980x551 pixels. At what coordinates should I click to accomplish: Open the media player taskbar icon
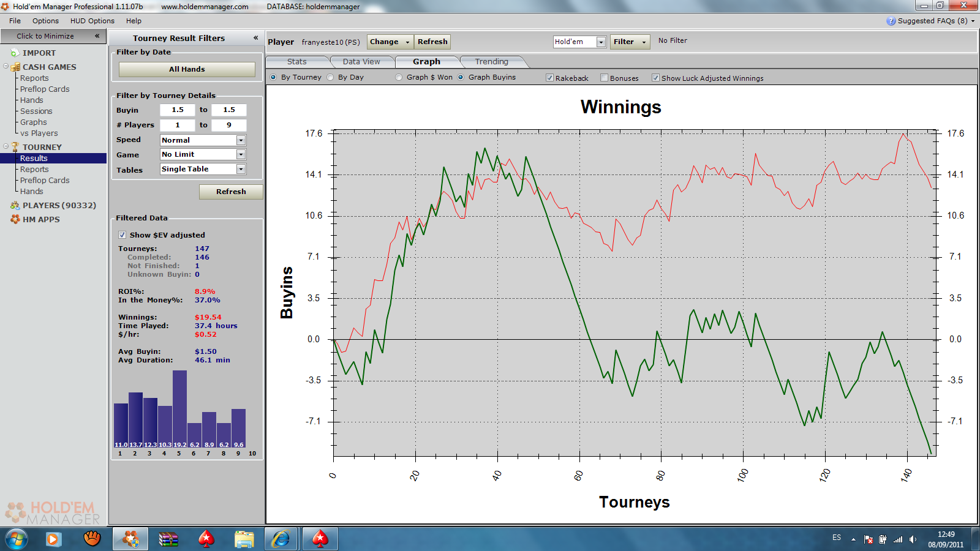54,539
